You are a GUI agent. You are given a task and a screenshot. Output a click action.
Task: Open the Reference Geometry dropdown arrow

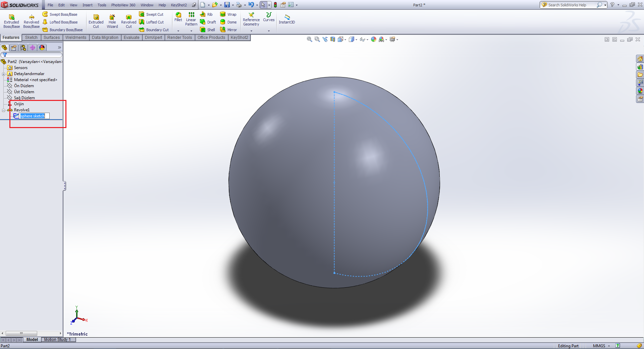pyautogui.click(x=251, y=31)
